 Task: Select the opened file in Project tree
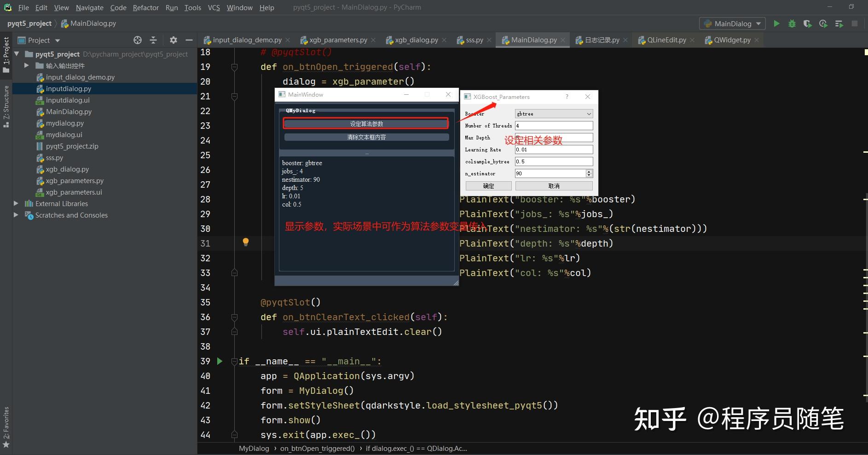click(137, 40)
